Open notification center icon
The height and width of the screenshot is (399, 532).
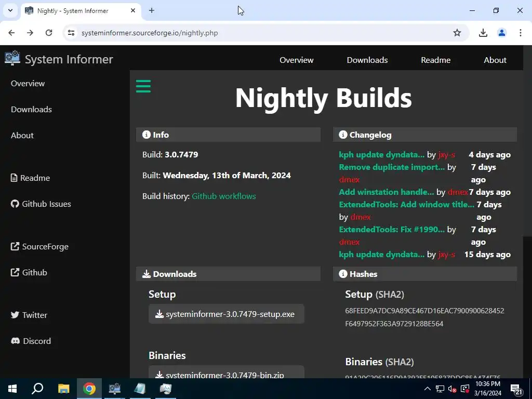point(516,389)
